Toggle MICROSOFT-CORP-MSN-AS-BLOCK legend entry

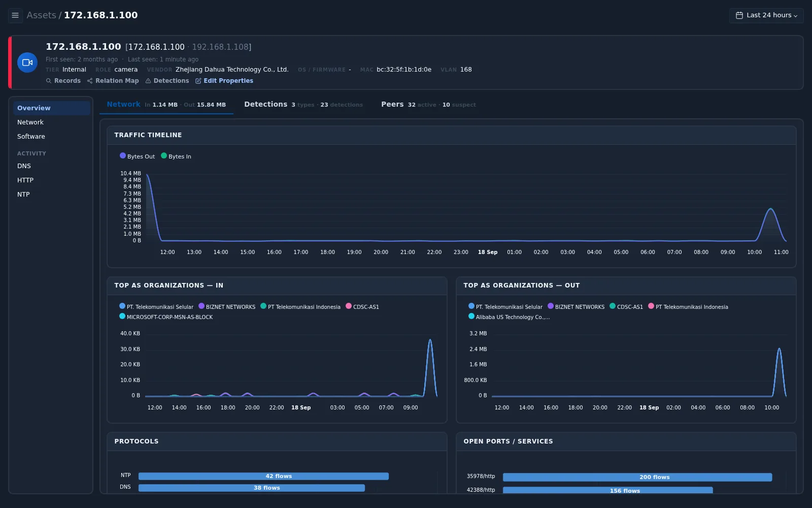click(x=166, y=317)
